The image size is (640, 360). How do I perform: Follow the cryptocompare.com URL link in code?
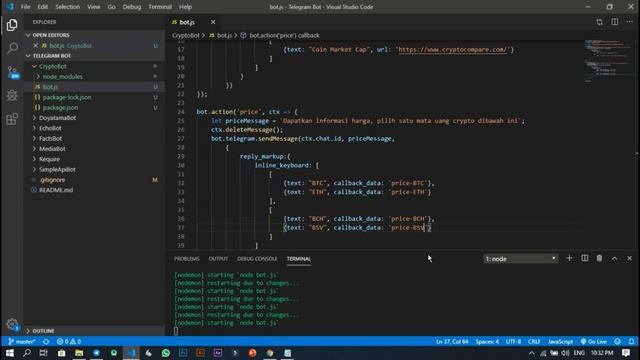coord(452,50)
